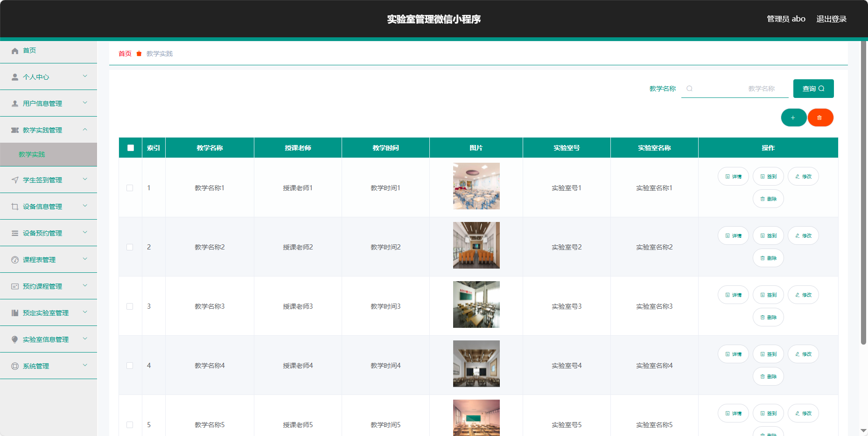This screenshot has height=436, width=868.
Task: Click 修改 for 教学名称1 row
Action: click(x=803, y=176)
